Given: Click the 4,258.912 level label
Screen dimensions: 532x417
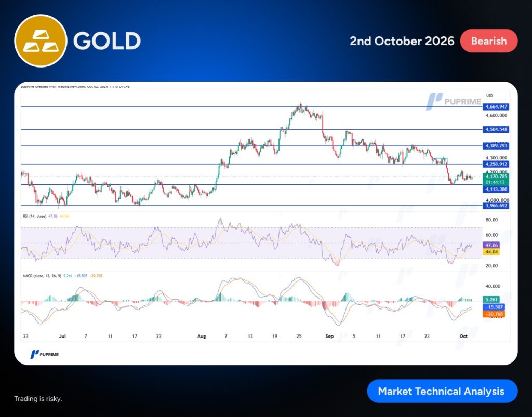Looking at the screenshot, I should tap(496, 164).
